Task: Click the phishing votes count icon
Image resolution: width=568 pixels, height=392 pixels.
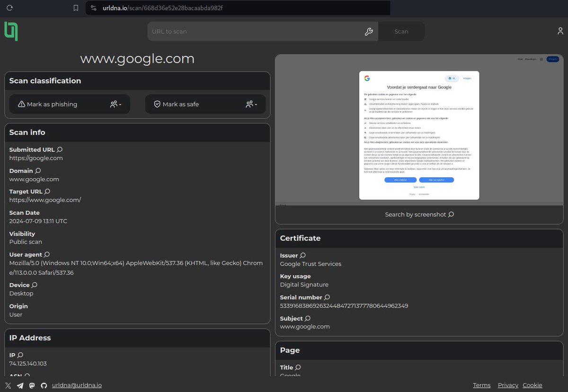Action: pyautogui.click(x=114, y=104)
